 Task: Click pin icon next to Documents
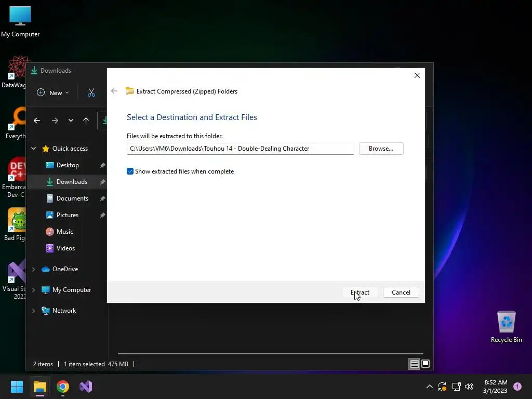tap(102, 198)
